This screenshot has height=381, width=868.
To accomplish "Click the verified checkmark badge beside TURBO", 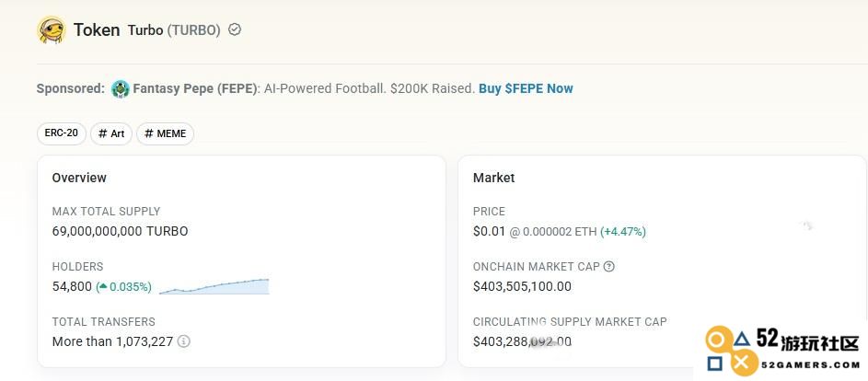I will (x=235, y=29).
